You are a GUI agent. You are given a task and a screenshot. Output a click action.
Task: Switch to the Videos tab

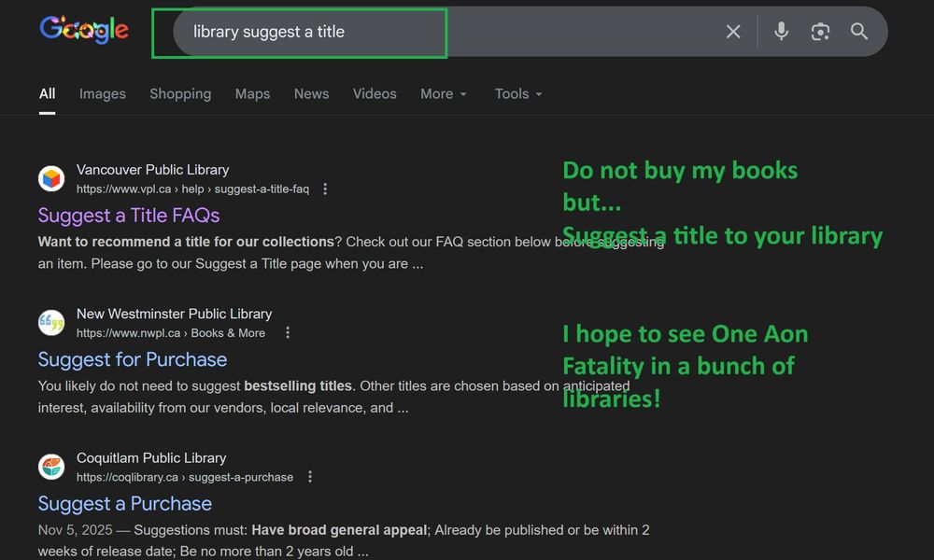tap(375, 93)
